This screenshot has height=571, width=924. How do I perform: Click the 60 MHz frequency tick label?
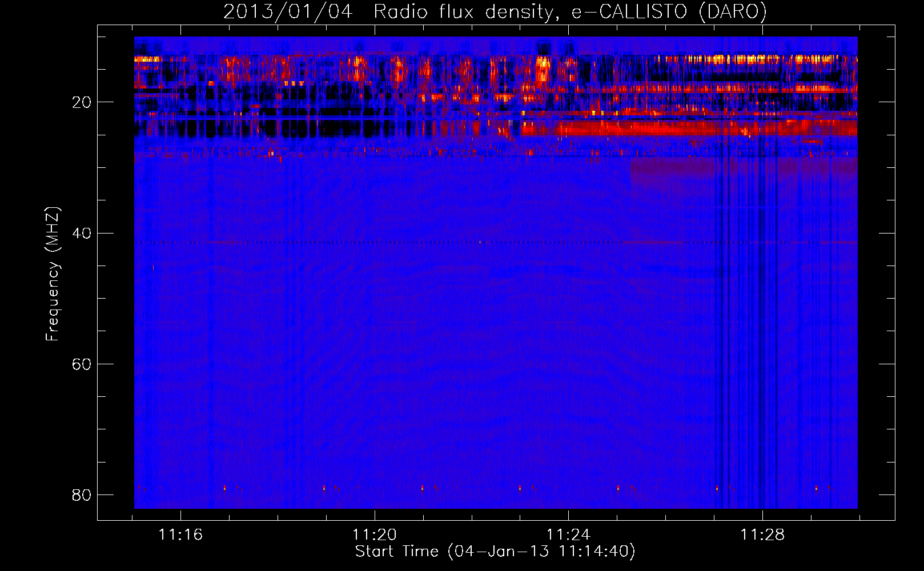click(82, 364)
